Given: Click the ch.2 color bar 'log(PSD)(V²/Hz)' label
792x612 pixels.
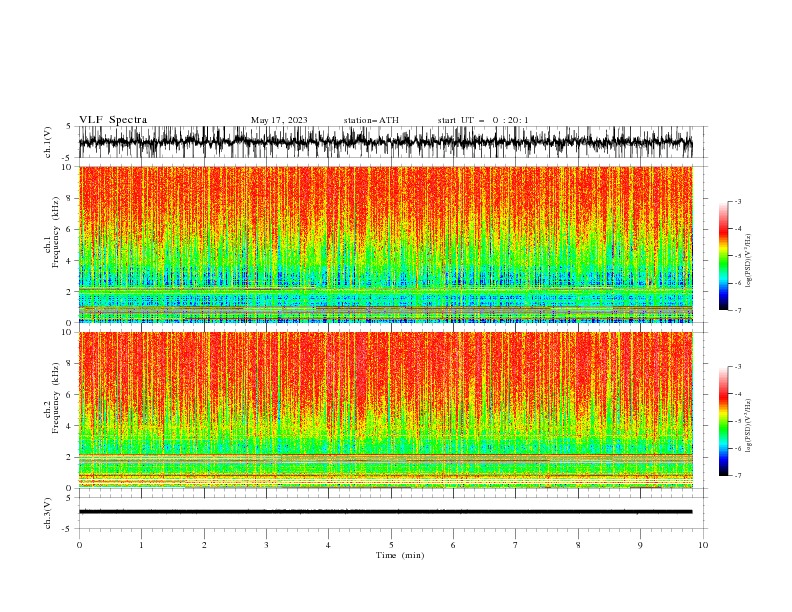Looking at the screenshot, I should (x=748, y=426).
